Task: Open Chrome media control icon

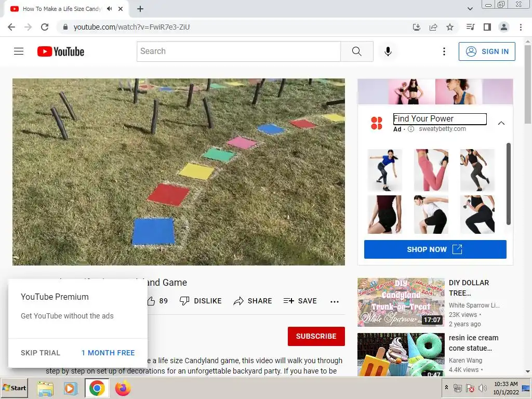Action: pyautogui.click(x=470, y=27)
